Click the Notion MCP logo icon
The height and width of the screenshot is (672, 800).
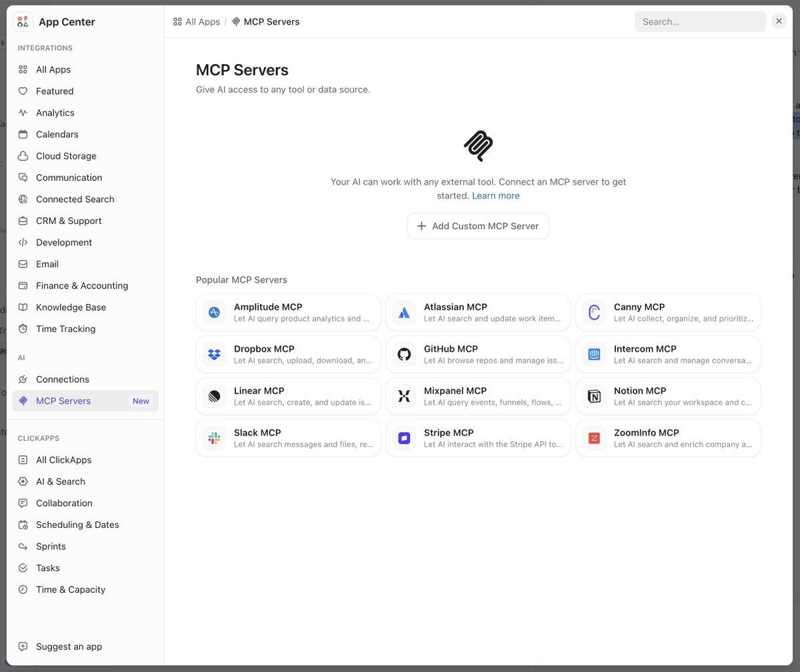tap(594, 396)
